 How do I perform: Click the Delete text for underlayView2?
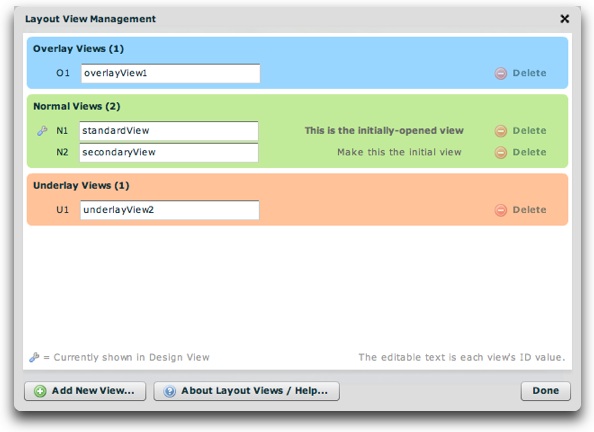click(x=529, y=210)
